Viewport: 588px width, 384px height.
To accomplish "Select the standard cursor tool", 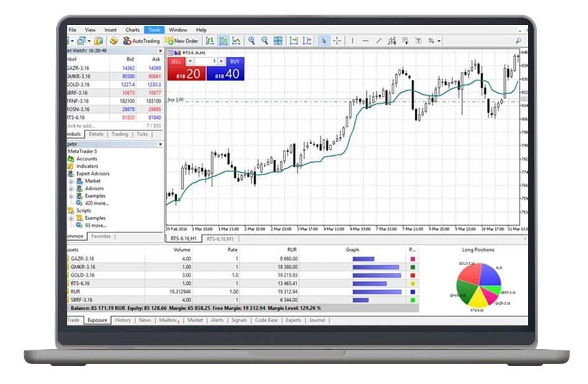I will tap(324, 41).
